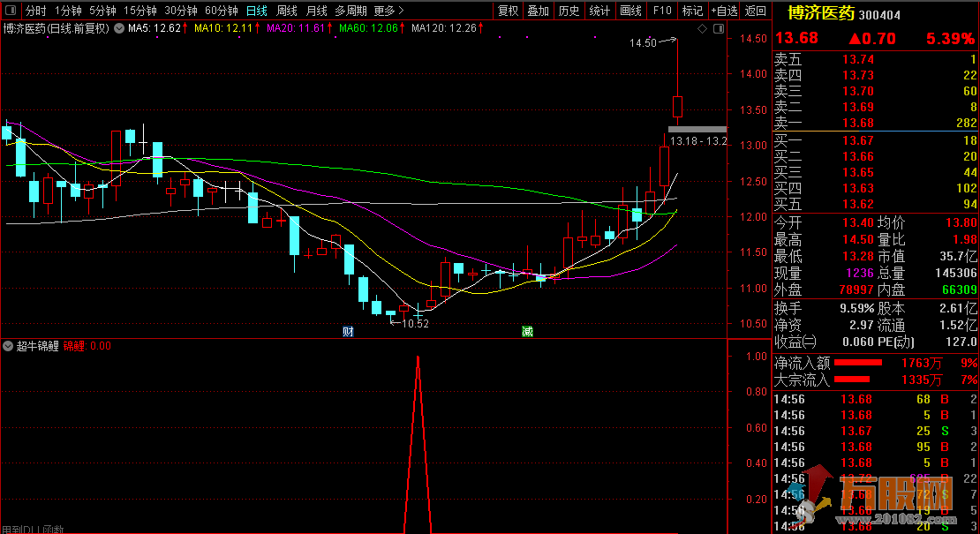Click the 博济医药 stock name title

(x=820, y=13)
